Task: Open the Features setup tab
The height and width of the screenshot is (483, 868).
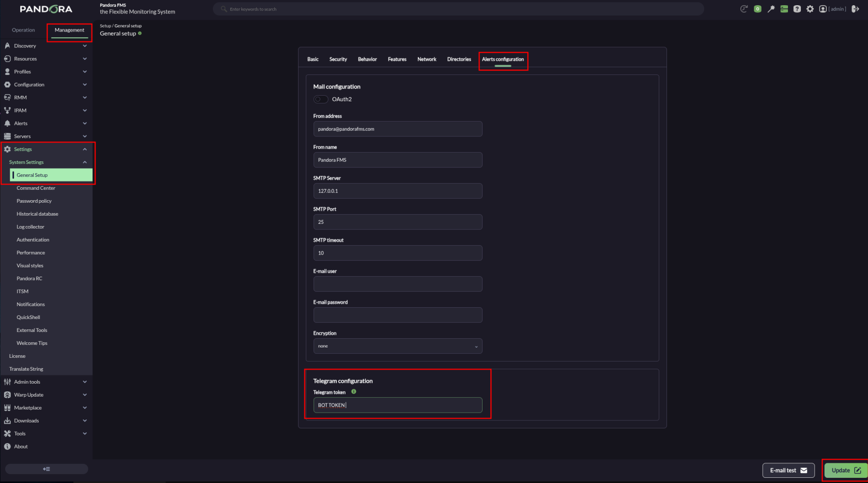Action: pos(397,59)
